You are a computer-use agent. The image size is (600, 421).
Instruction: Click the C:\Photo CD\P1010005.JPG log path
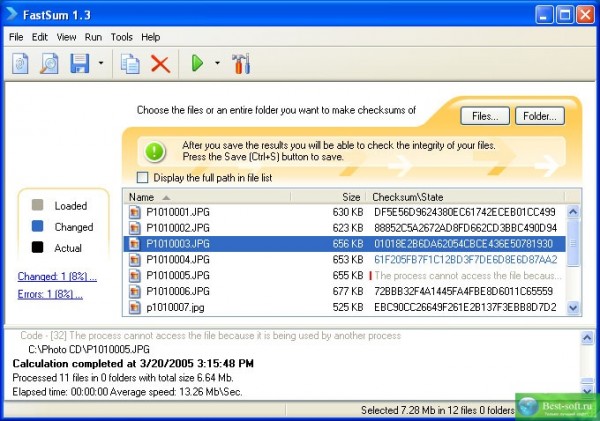pos(89,349)
